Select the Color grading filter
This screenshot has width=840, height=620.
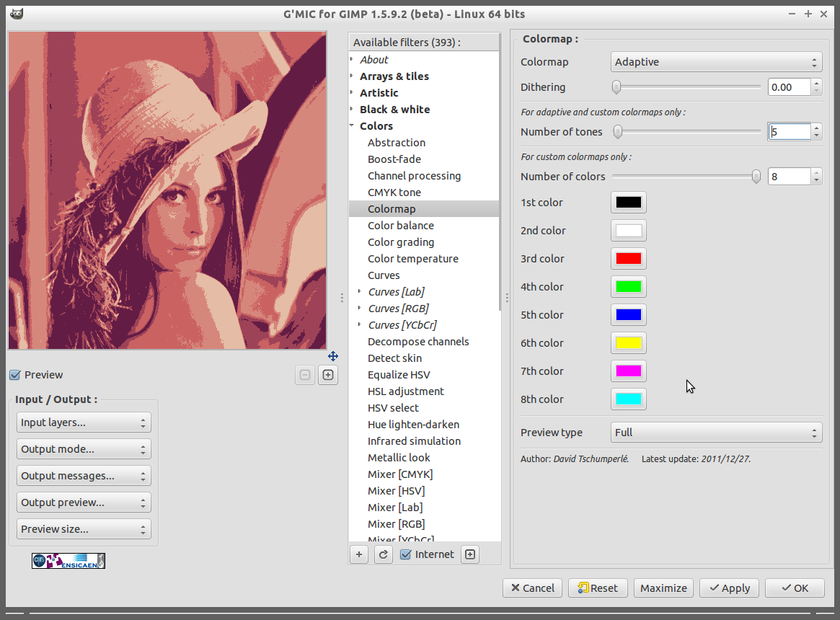pos(401,242)
